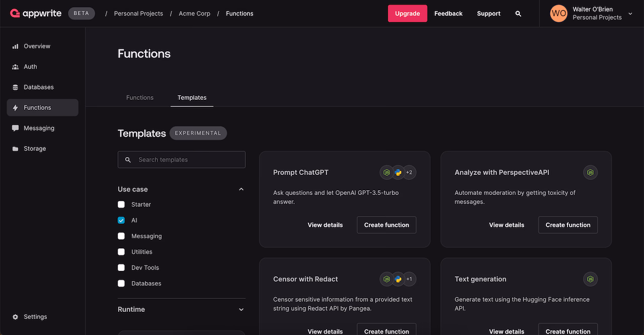
Task: Click the BETA badge next to logo
Action: coord(82,14)
